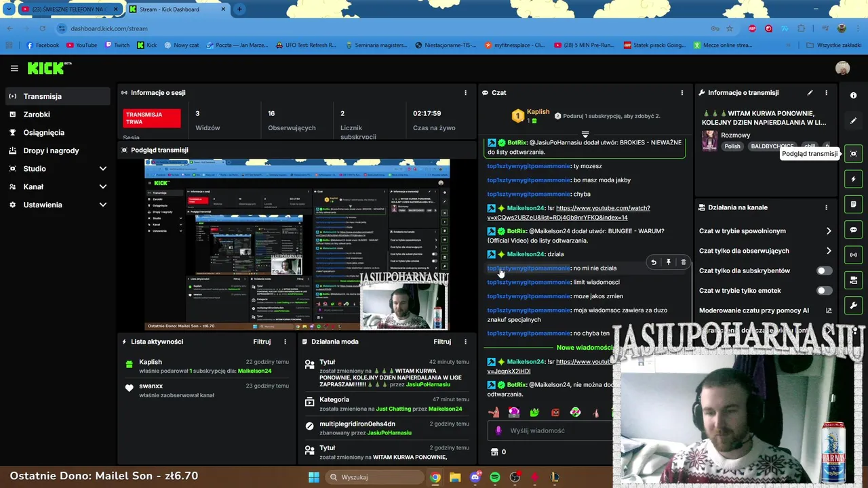Image resolution: width=868 pixels, height=488 pixels.
Task: Open options menu of Działania na kanale panel
Action: 826,207
